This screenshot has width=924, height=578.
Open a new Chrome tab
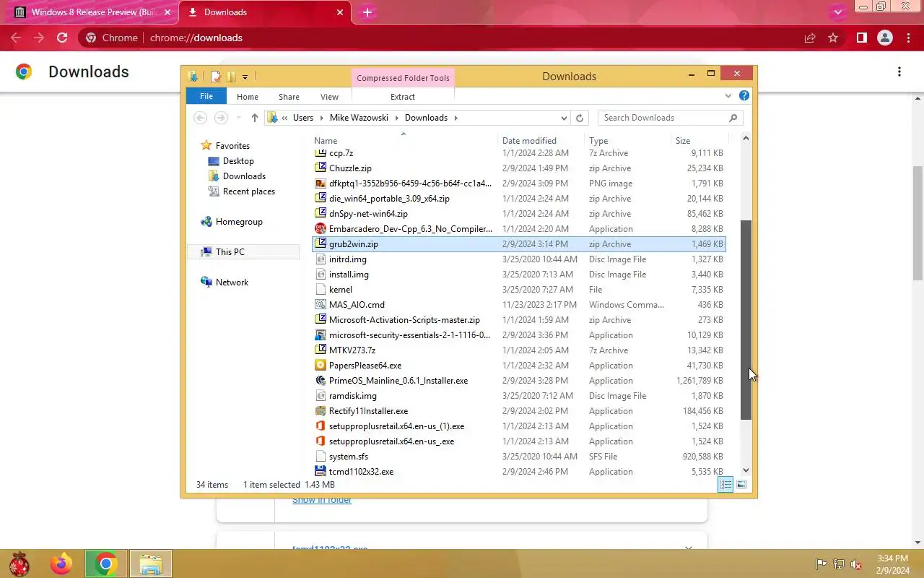(x=367, y=12)
